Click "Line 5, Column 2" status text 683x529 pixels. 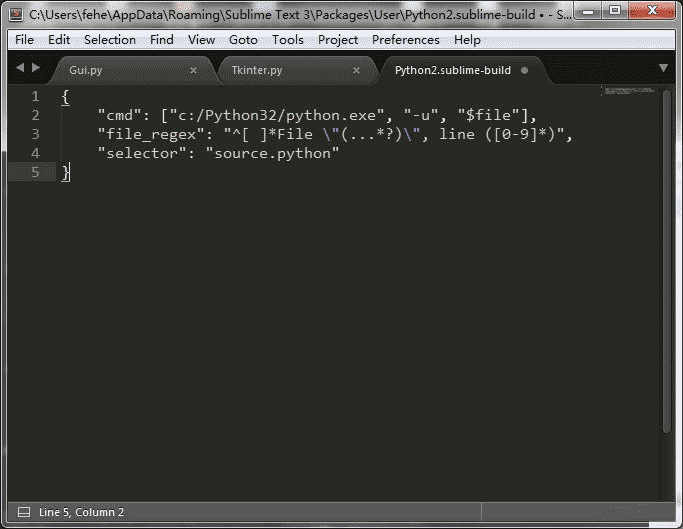tap(81, 512)
